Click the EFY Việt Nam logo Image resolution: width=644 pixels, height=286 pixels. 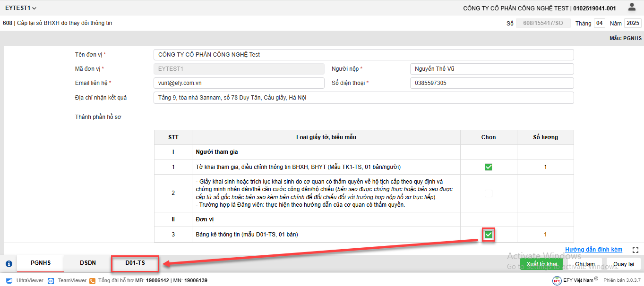557,280
